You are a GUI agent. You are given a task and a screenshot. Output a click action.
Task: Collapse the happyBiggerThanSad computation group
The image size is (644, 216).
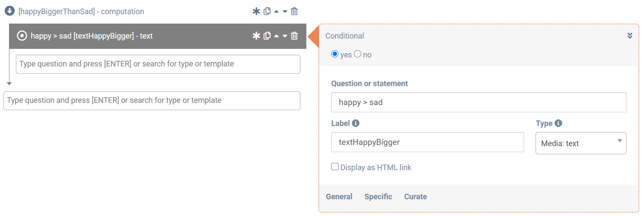(9, 11)
